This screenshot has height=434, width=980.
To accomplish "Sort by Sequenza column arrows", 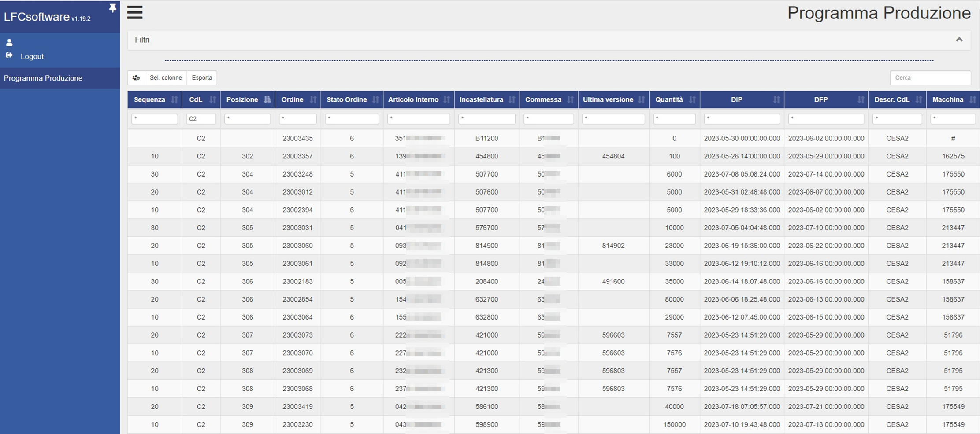I will (x=174, y=100).
